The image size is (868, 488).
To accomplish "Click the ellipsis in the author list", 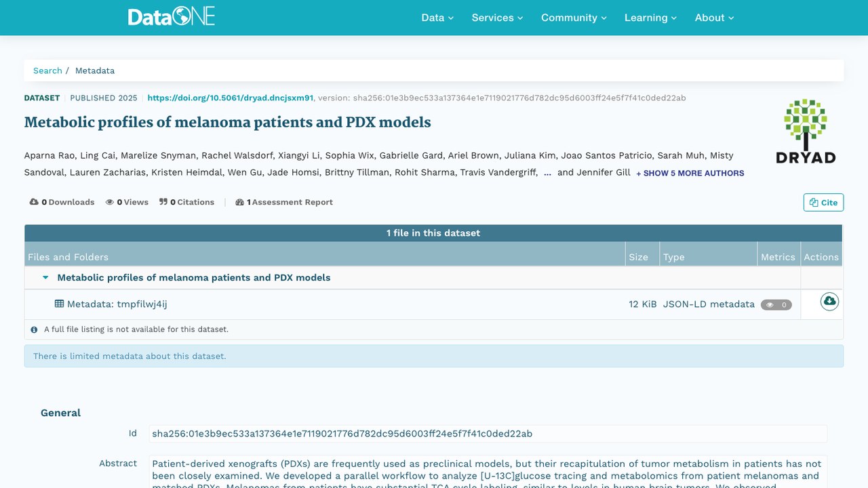I will click(x=547, y=173).
